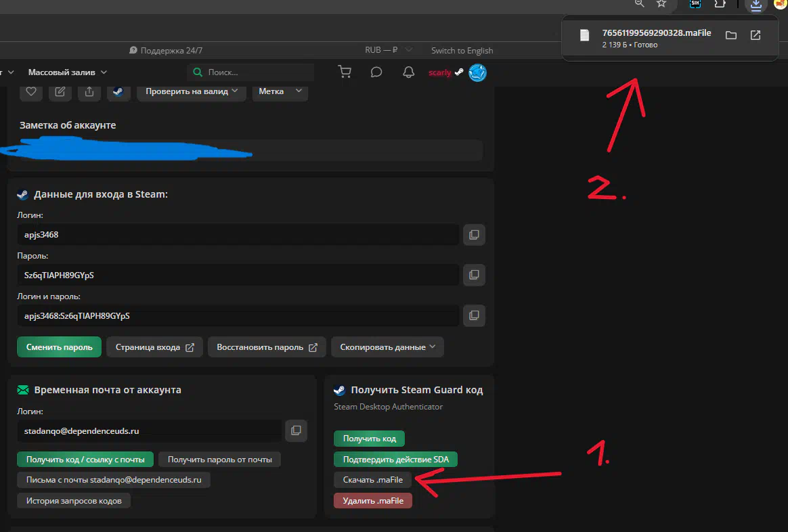Open the Метка dropdown
This screenshot has height=532, width=788.
(x=280, y=91)
